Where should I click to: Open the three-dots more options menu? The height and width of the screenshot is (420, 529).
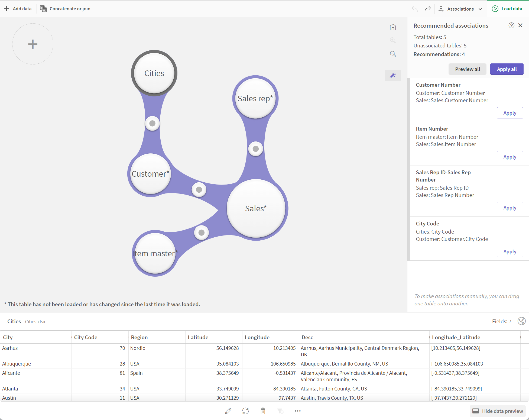click(297, 411)
